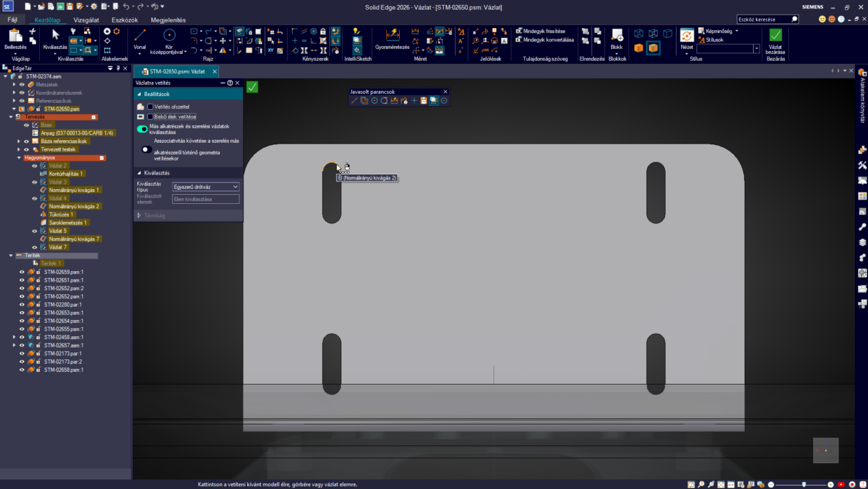Open the Kiválasztás típus dropdown
Screen dimensions: 868x489
(206, 187)
